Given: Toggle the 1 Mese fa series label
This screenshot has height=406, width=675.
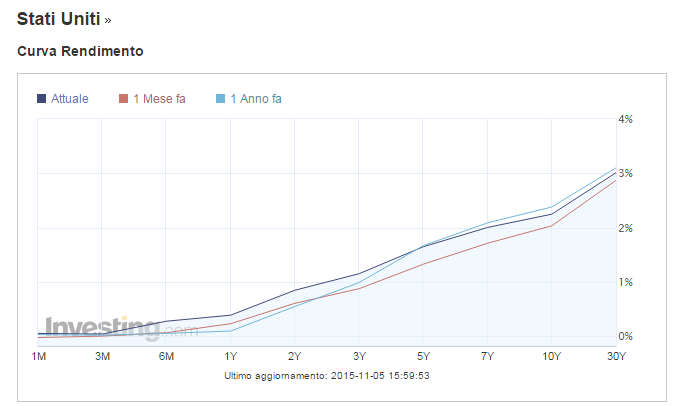Looking at the screenshot, I should click(x=158, y=98).
